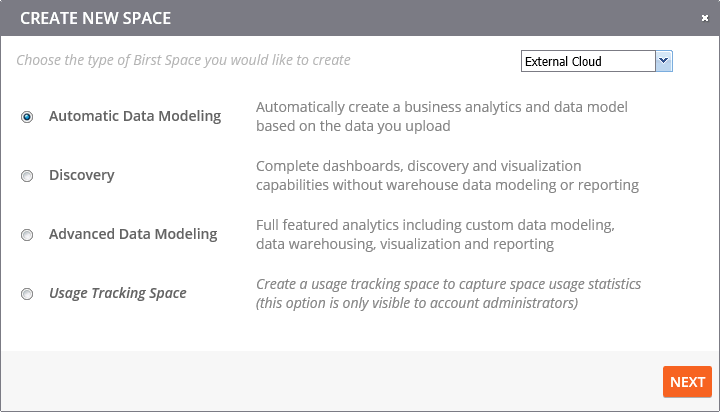Select the Automatic Data Modeling radio button
Viewport: 720px width, 412px height.
click(27, 117)
